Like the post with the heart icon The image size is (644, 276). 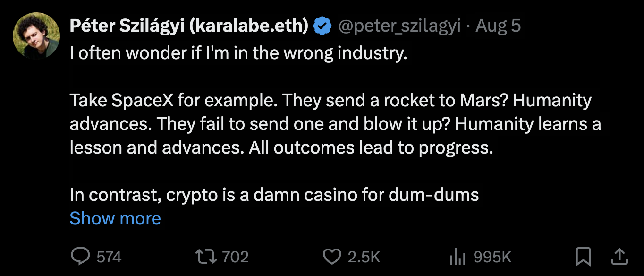[x=331, y=256]
